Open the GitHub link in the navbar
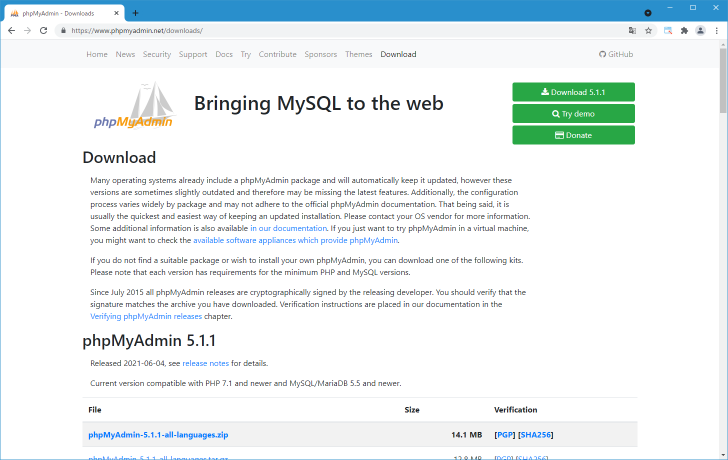This screenshot has height=460, width=728. coord(616,54)
